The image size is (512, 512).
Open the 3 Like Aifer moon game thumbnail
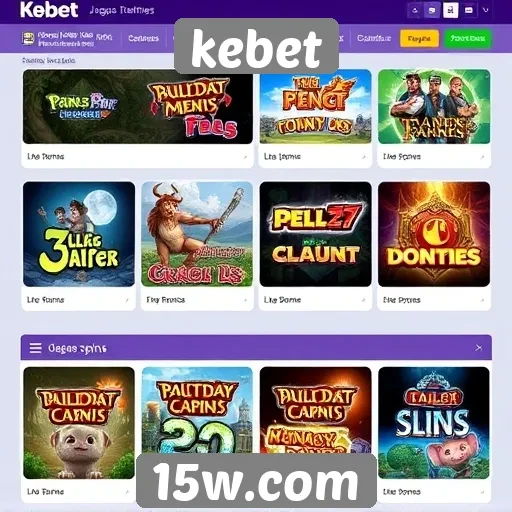(x=79, y=234)
